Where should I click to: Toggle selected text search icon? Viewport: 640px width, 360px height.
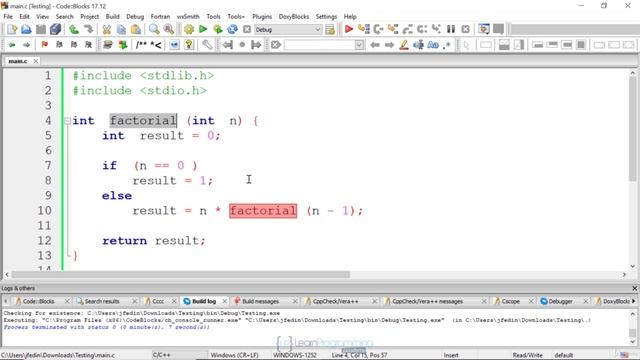(x=418, y=45)
